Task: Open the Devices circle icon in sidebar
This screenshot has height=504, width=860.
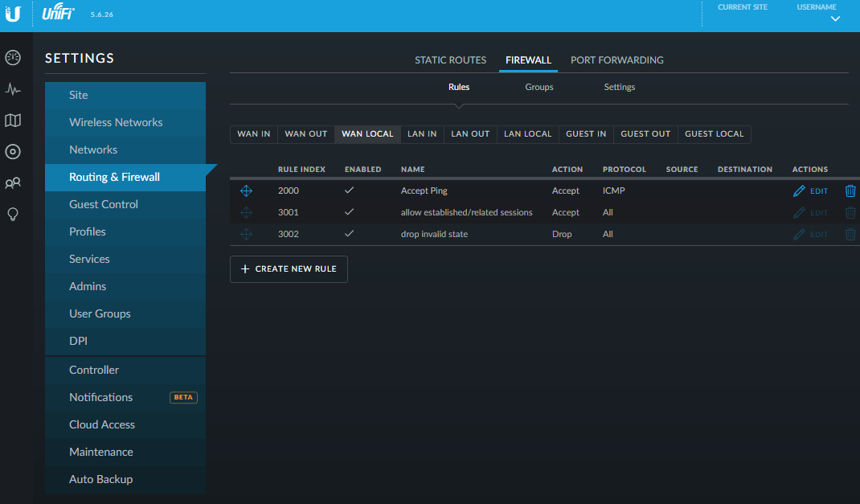Action: pos(13,152)
